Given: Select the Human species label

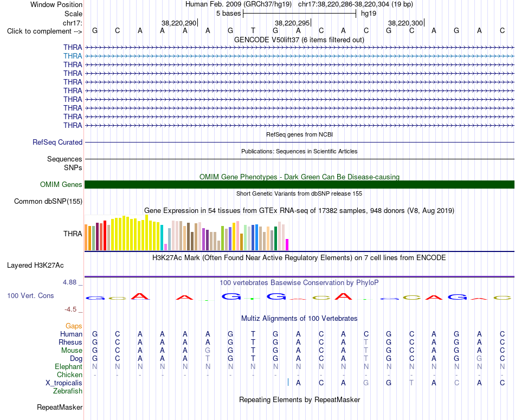Looking at the screenshot, I should (x=71, y=334).
